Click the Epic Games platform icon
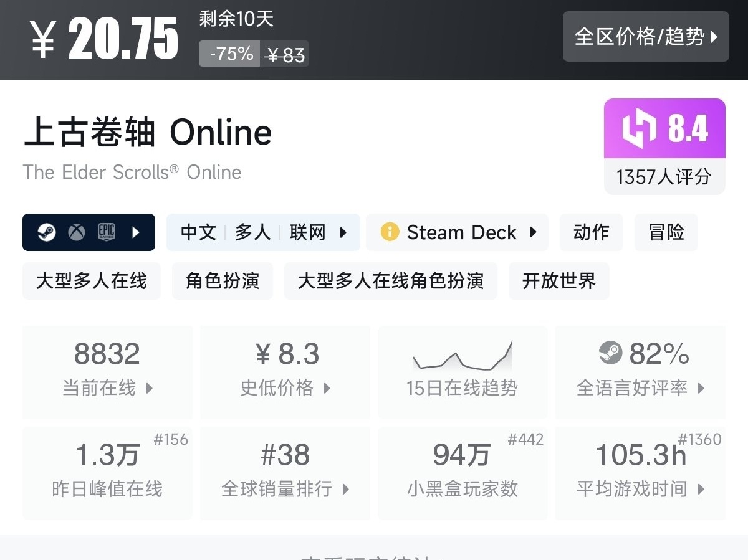748x560 pixels. point(107,232)
